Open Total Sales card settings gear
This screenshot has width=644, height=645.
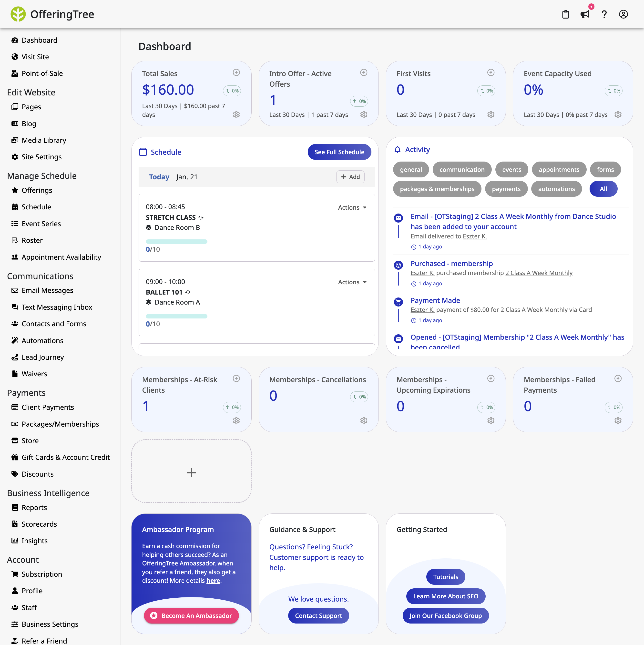(236, 114)
